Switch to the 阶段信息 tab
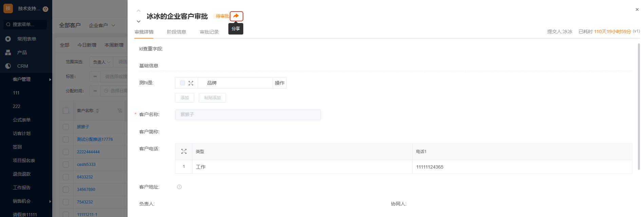This screenshot has width=644, height=217. click(176, 32)
